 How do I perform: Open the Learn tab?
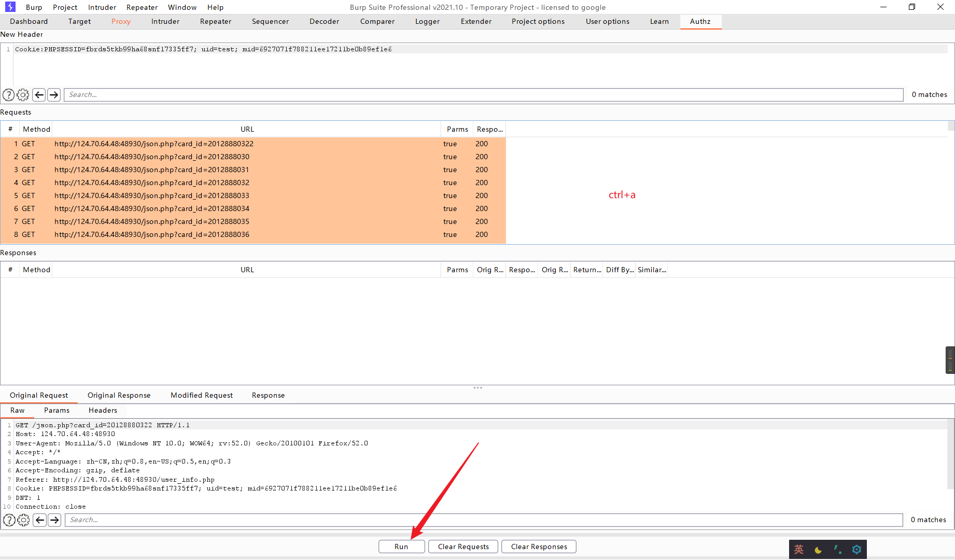659,21
